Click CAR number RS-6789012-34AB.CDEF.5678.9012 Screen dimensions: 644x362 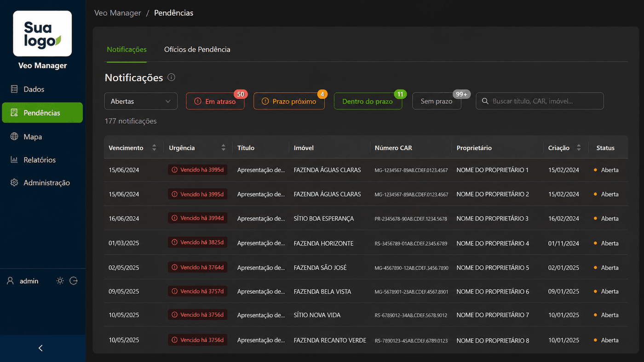411,316
